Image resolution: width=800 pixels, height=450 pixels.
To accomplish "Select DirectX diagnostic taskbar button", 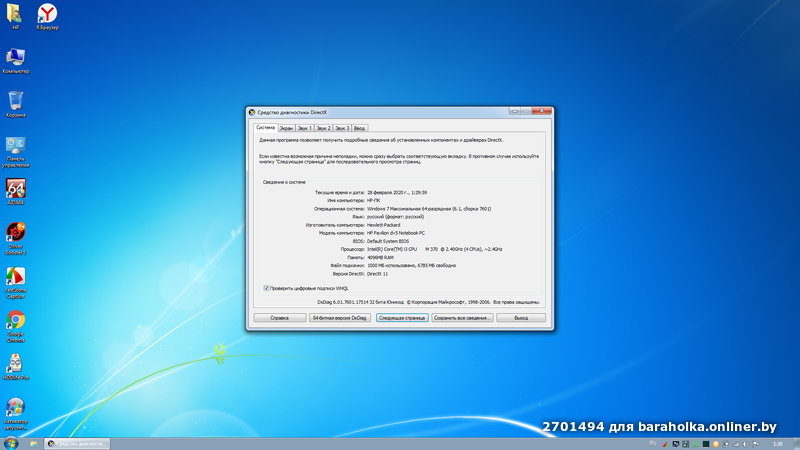I will pyautogui.click(x=77, y=444).
